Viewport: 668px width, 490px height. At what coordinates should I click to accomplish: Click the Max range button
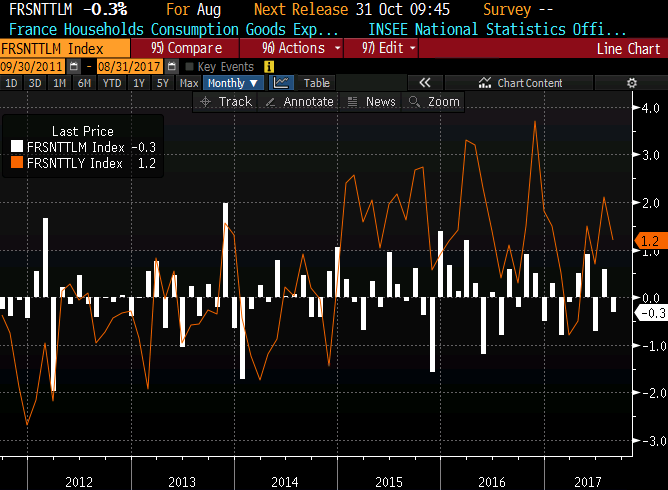click(188, 83)
